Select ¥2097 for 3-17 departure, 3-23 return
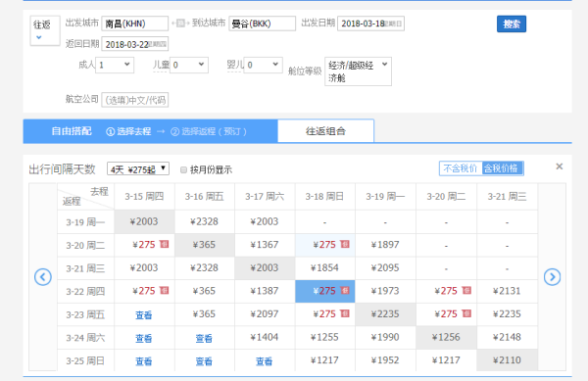 click(x=265, y=314)
